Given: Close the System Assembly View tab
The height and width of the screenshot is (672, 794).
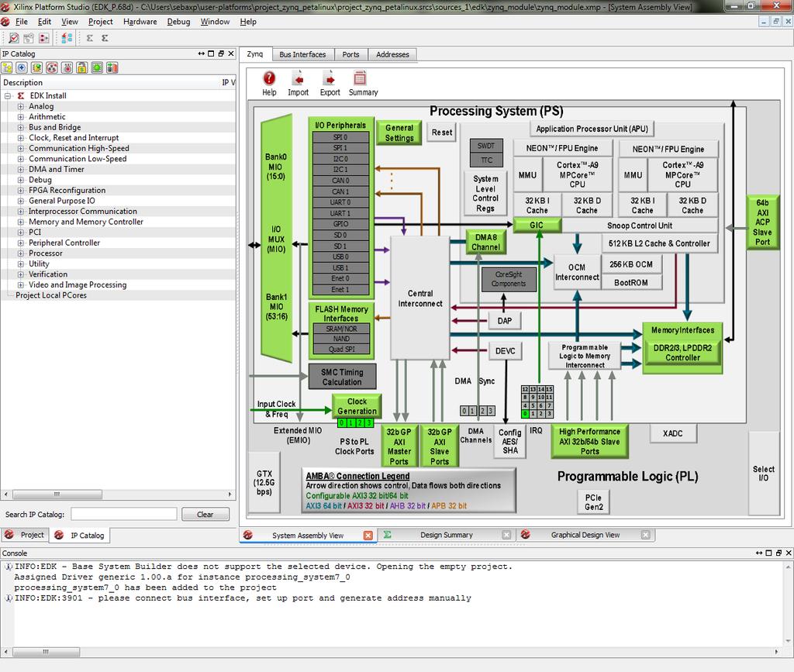Looking at the screenshot, I should (x=368, y=536).
